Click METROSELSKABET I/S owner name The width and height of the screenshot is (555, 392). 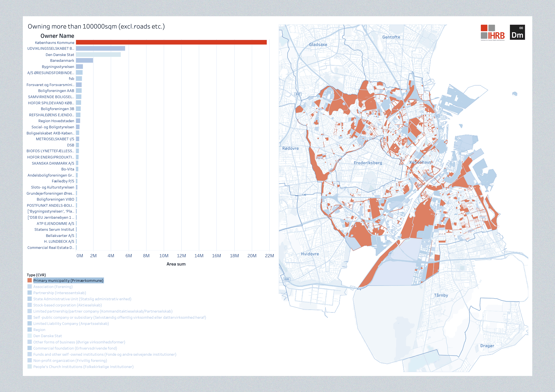pos(55,139)
